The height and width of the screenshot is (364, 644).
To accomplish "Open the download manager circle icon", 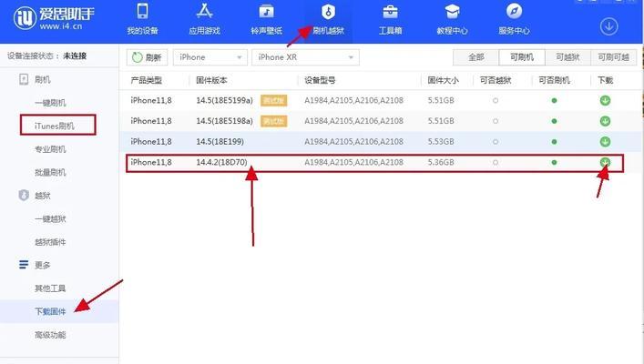I will click(x=608, y=26).
